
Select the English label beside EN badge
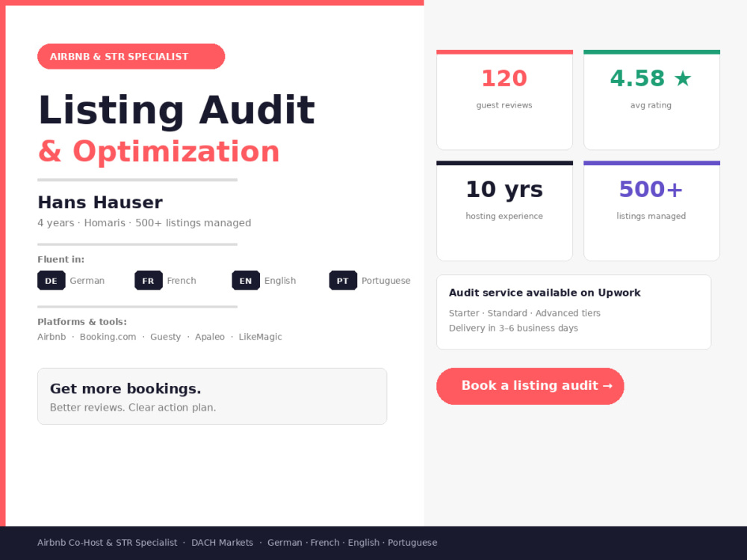(280, 281)
